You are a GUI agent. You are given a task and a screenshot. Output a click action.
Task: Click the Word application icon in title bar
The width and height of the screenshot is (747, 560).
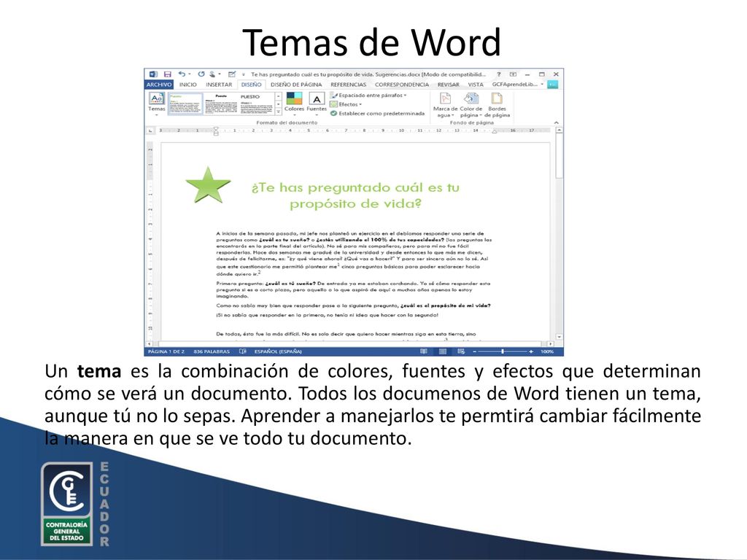click(x=153, y=74)
